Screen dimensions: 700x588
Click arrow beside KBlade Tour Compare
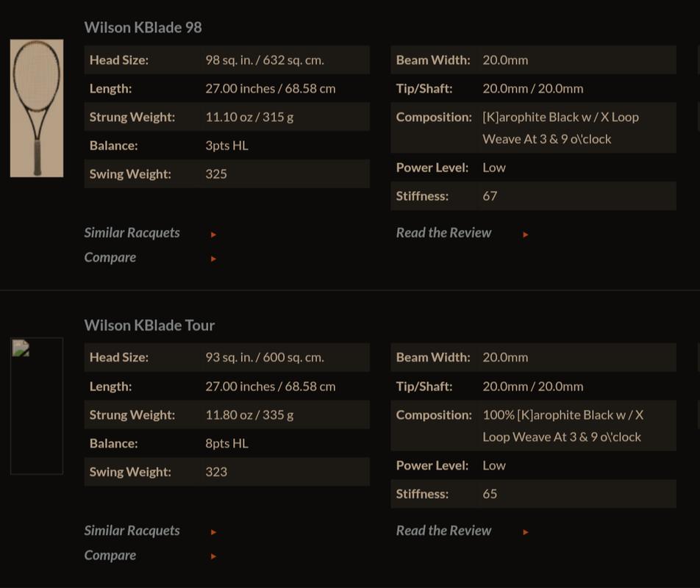tap(213, 556)
